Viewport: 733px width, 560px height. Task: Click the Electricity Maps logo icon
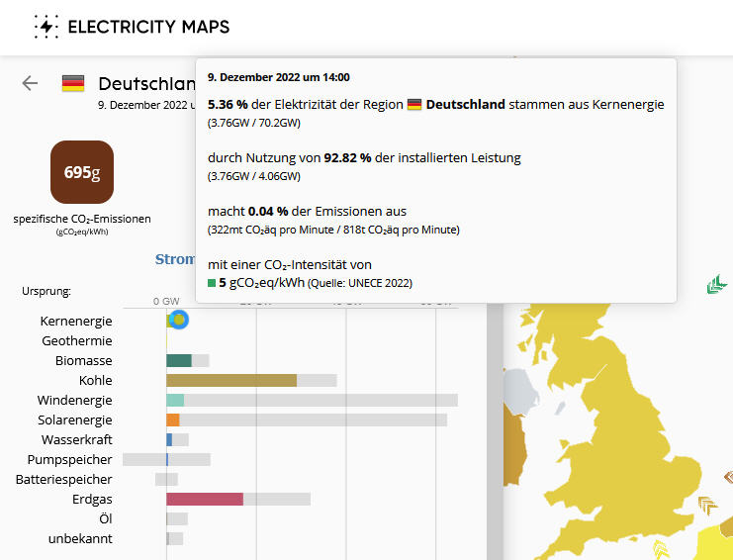(x=46, y=27)
